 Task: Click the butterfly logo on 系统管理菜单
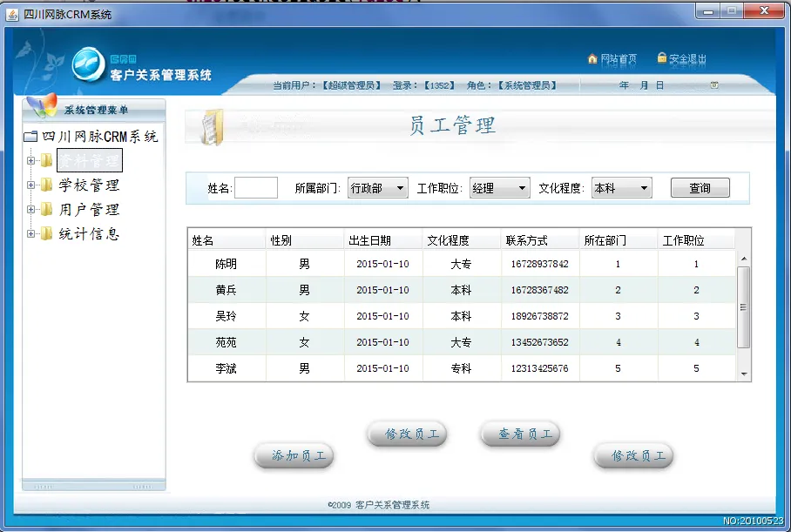pyautogui.click(x=41, y=105)
